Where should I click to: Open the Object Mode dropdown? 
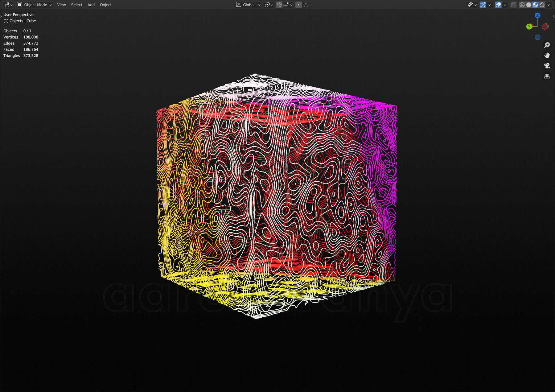coord(35,5)
